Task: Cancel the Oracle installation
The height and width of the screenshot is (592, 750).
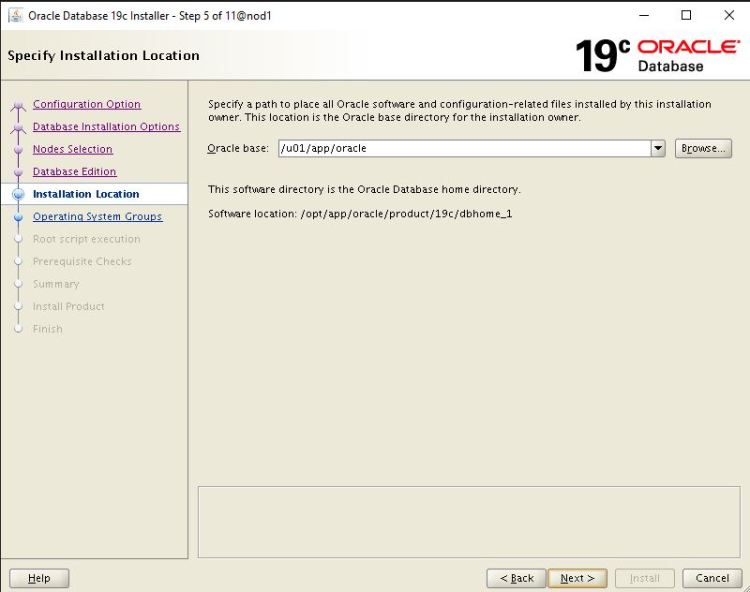Action: coord(712,578)
